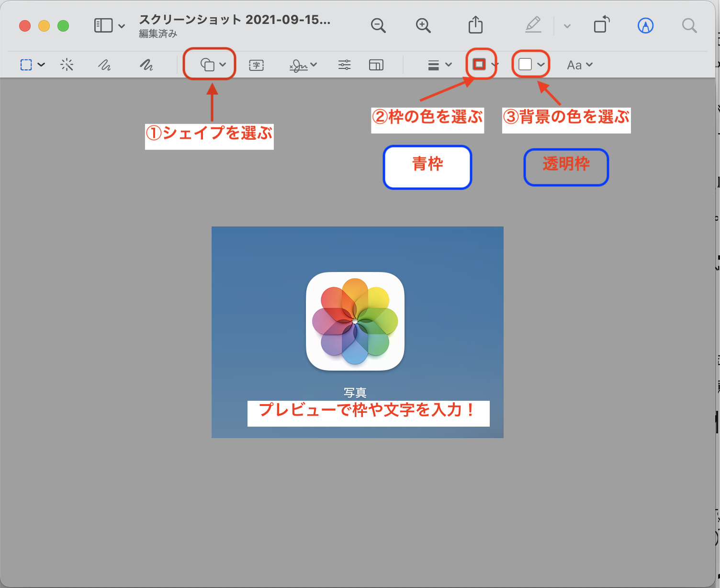720x588 pixels.
Task: Select the プレビューで枠や文字を入力！ text box
Action: click(x=369, y=413)
